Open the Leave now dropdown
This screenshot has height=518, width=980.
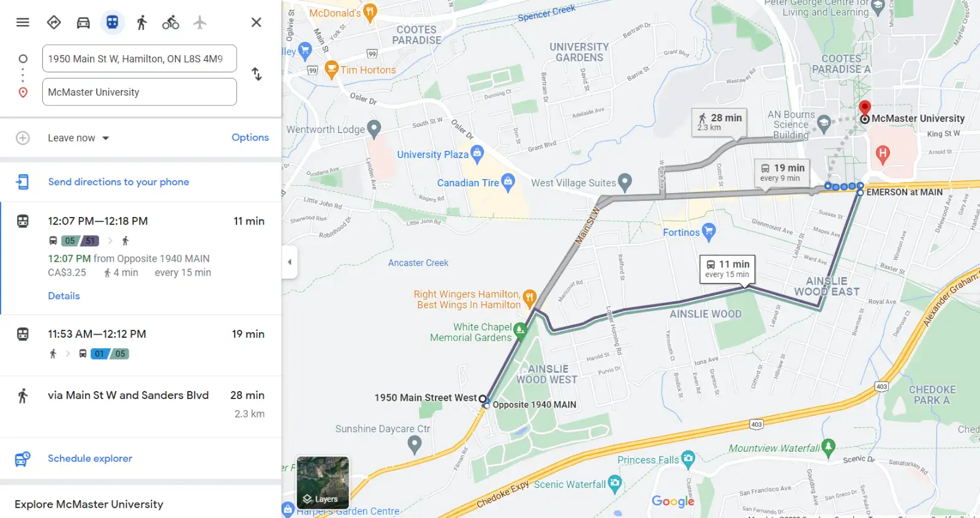click(x=78, y=138)
